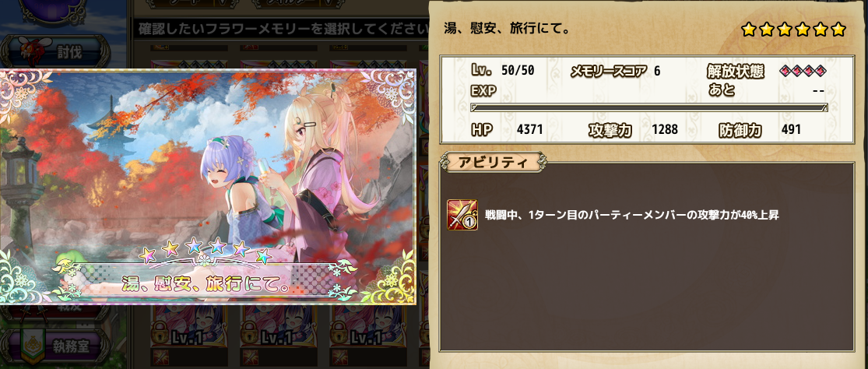Select the large 湯、慰安、旅行にて。 card artwork
The height and width of the screenshot is (369, 868).
(x=208, y=186)
